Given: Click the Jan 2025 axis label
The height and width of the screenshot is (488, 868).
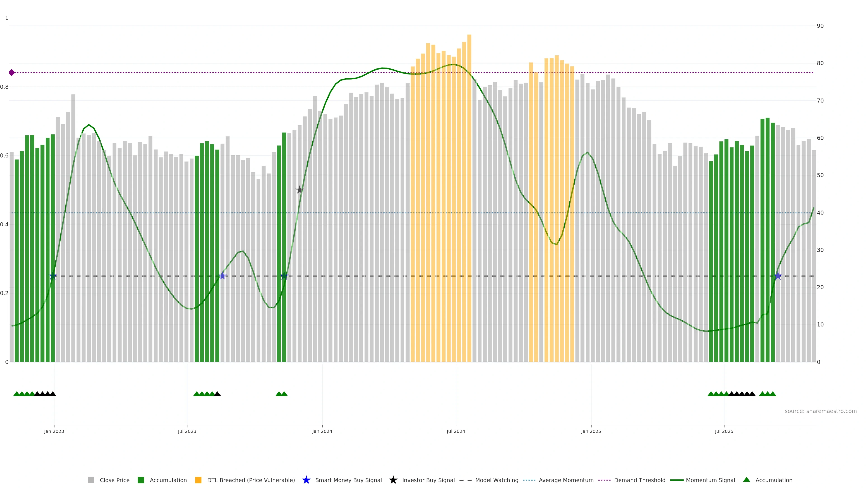Looking at the screenshot, I should pyautogui.click(x=591, y=431).
